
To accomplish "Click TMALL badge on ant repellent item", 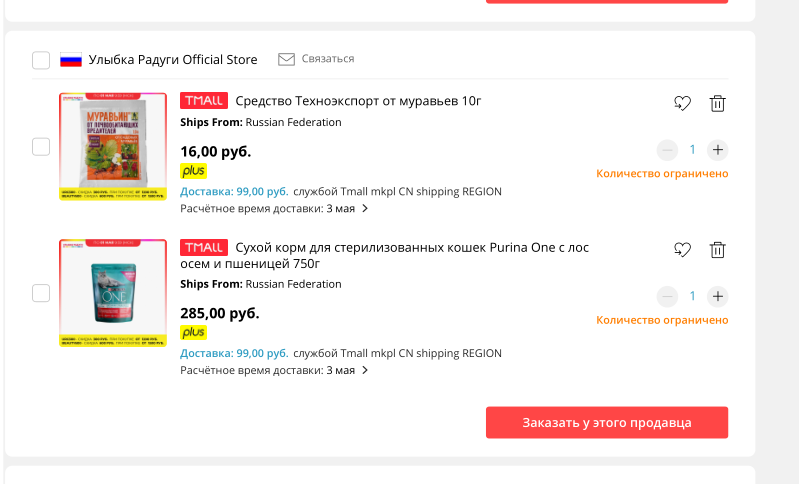I will pyautogui.click(x=204, y=101).
